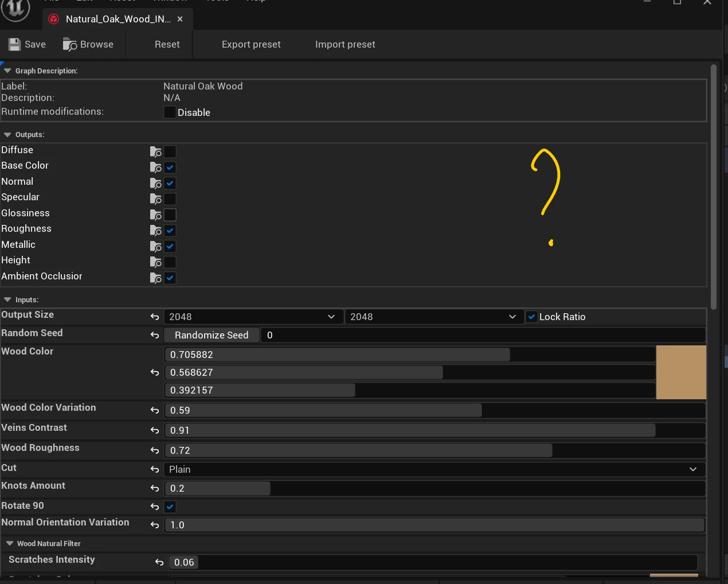Image resolution: width=728 pixels, height=584 pixels.
Task: Uncheck the Lock Ratio checkbox
Action: pos(531,317)
